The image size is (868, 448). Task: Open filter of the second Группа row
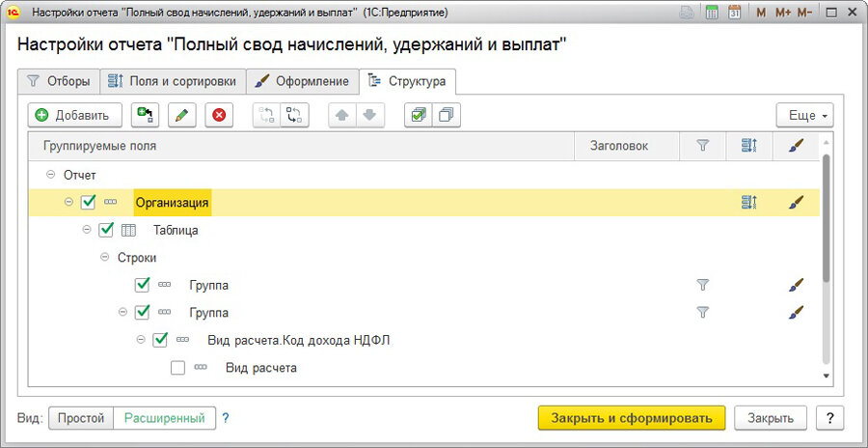pos(702,312)
